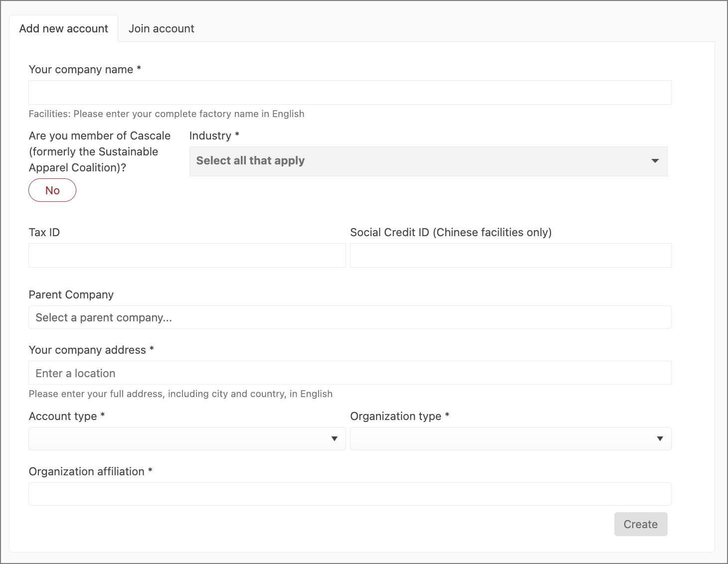This screenshot has width=728, height=564.
Task: Click the company name input field
Action: [x=350, y=92]
